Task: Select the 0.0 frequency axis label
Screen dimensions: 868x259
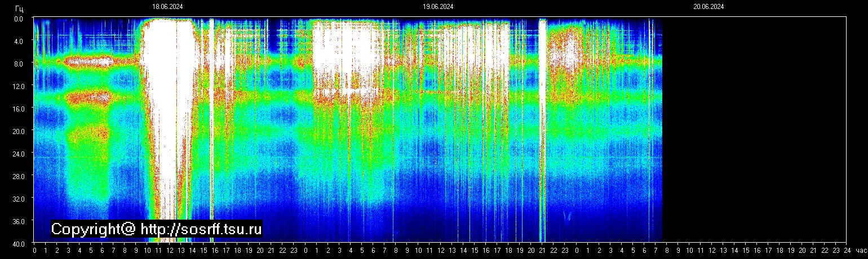Action: pyautogui.click(x=18, y=19)
